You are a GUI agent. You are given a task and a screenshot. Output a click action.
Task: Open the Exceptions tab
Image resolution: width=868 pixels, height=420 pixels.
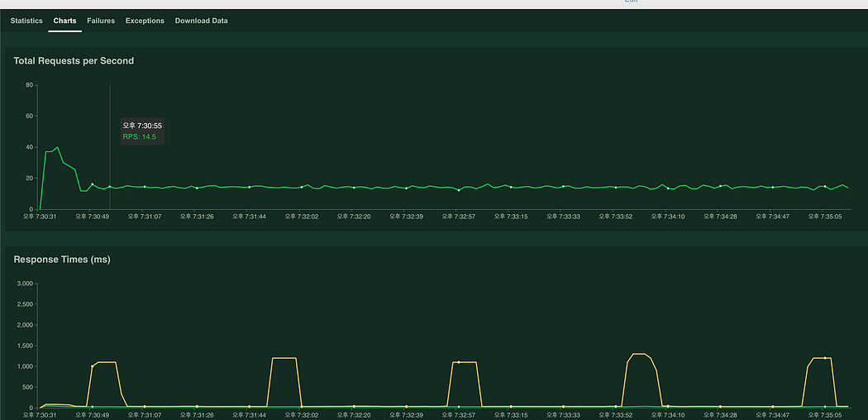(x=145, y=21)
